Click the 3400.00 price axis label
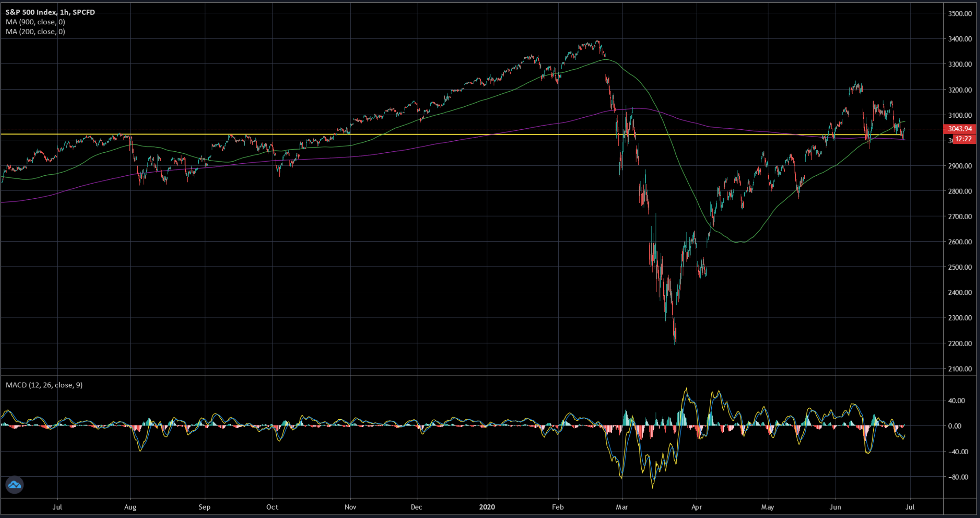Viewport: 980px width, 518px height. tap(960, 39)
